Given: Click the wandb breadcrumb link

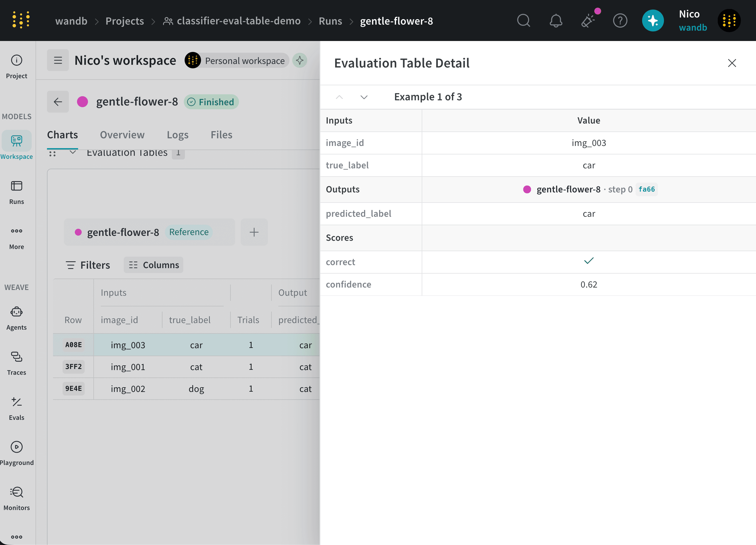Looking at the screenshot, I should [x=71, y=21].
